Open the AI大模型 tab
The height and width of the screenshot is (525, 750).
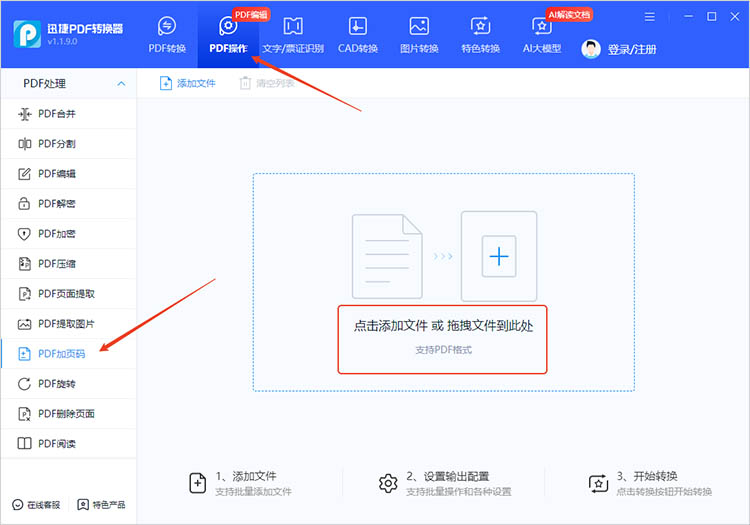click(541, 34)
